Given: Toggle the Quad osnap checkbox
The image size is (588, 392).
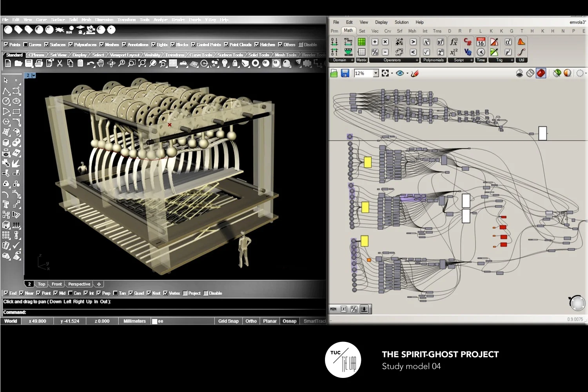Looking at the screenshot, I should (131, 293).
